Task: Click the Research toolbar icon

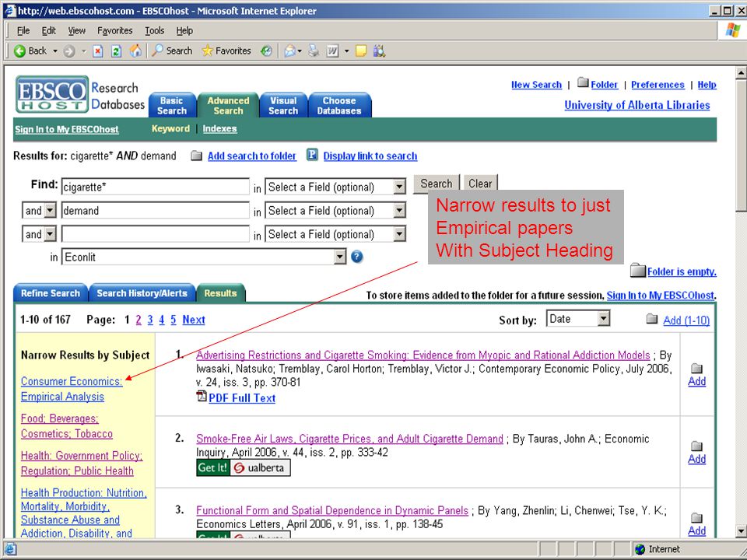Action: (x=379, y=51)
